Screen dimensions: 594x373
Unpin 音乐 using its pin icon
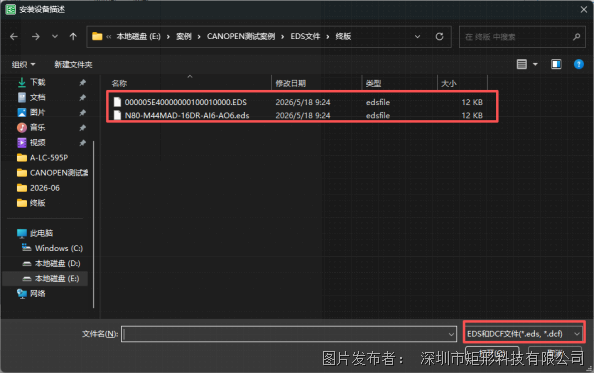coord(82,128)
